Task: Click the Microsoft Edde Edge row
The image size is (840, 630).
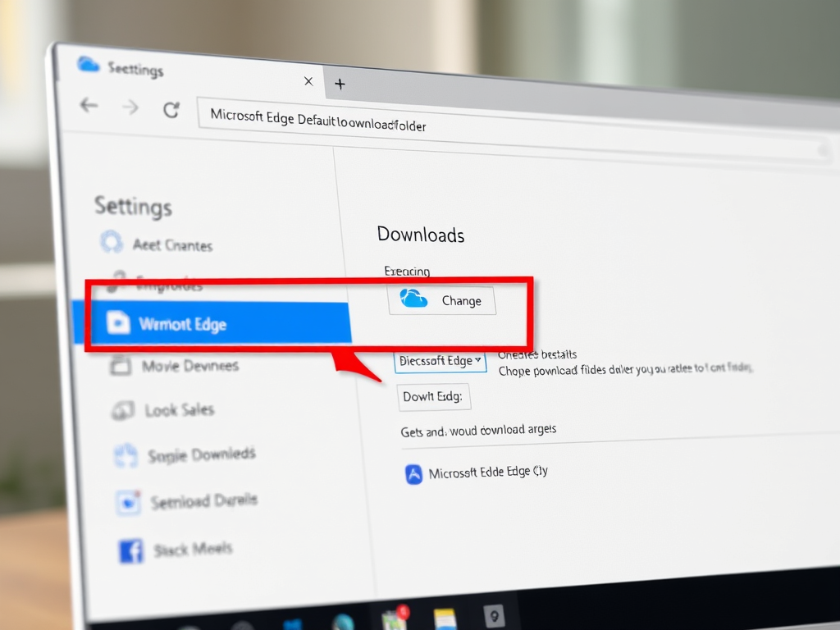Action: coord(477,473)
